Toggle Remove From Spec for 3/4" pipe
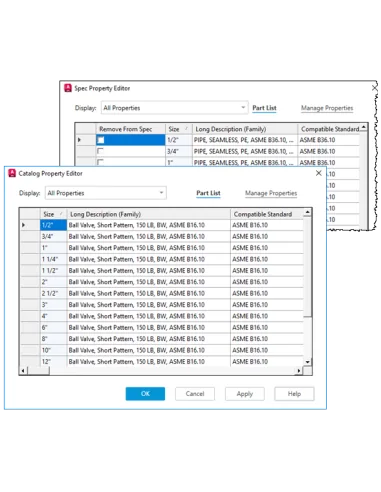The image size is (381, 492). tap(101, 151)
